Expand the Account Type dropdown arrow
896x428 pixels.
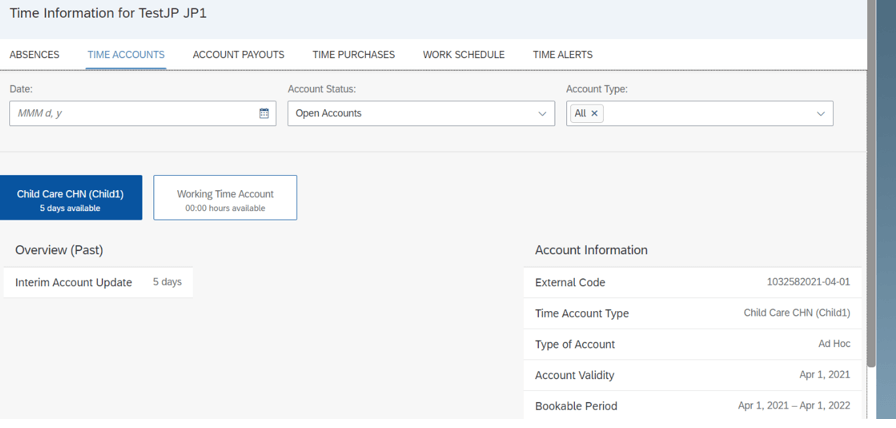(821, 113)
